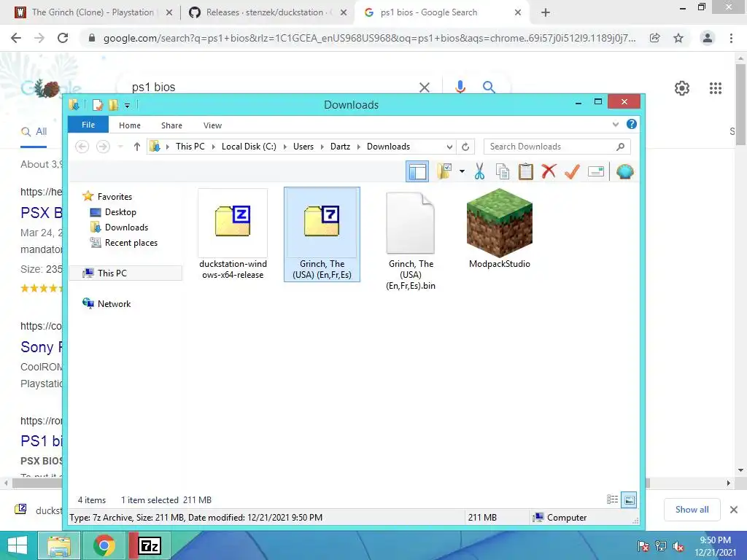Click Show all downloads in Chrome
The image size is (747, 560).
point(692,510)
